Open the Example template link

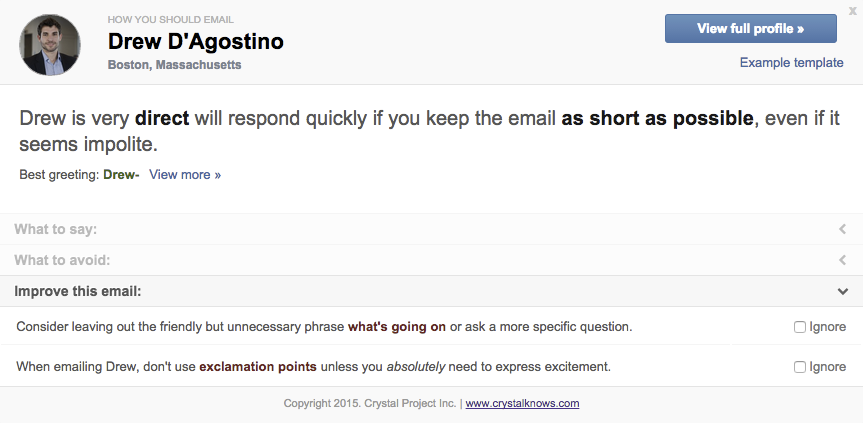point(791,63)
